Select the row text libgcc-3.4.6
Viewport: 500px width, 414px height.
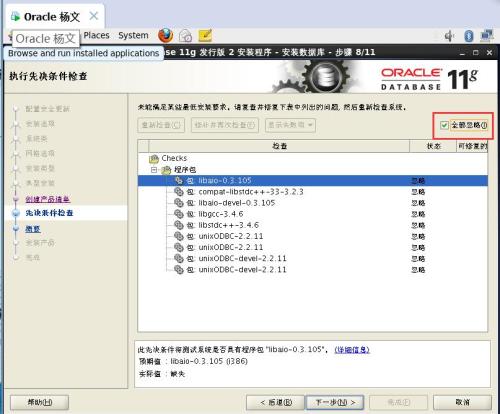221,214
